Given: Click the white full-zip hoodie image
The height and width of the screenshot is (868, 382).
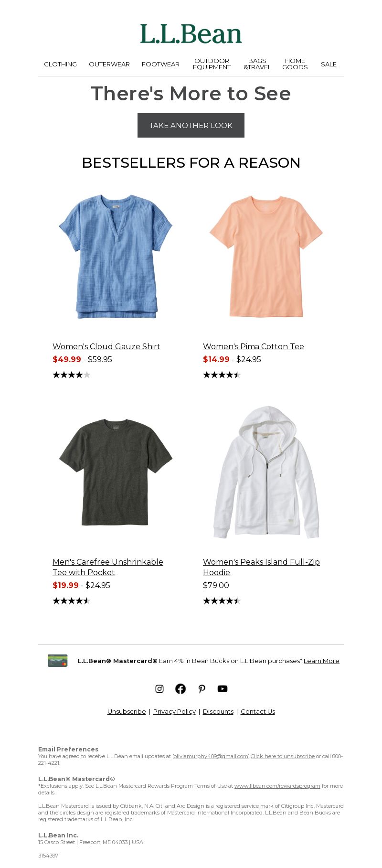Looking at the screenshot, I should click(266, 472).
